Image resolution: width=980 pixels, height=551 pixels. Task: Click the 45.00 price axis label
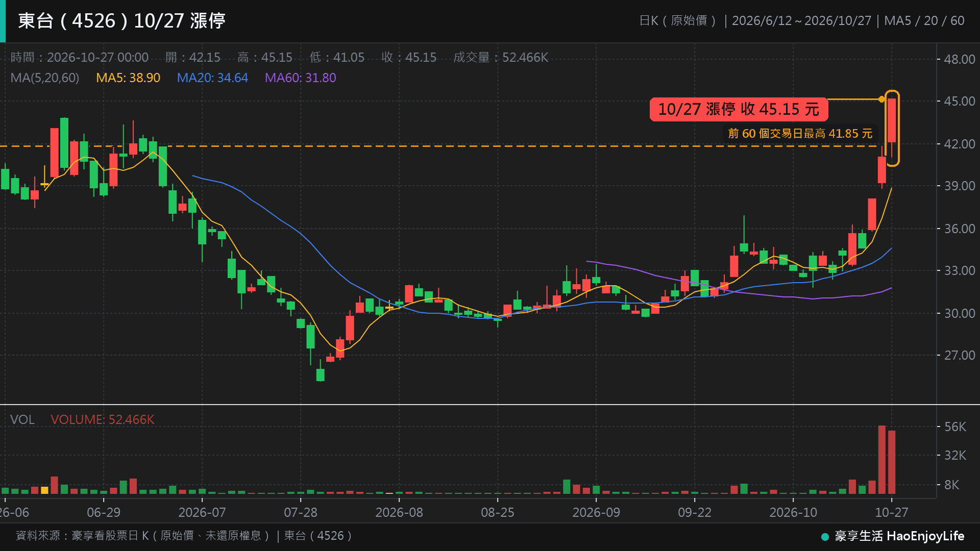(x=960, y=101)
